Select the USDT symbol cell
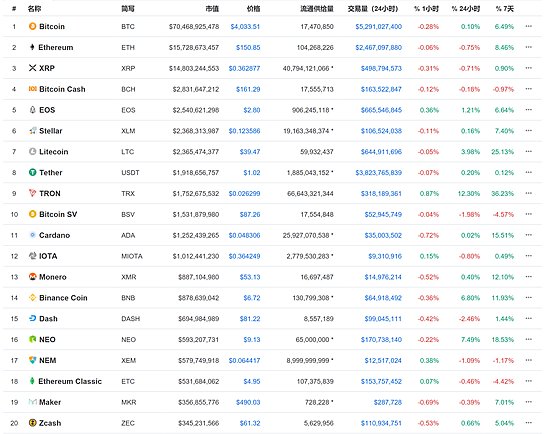 tap(130, 172)
